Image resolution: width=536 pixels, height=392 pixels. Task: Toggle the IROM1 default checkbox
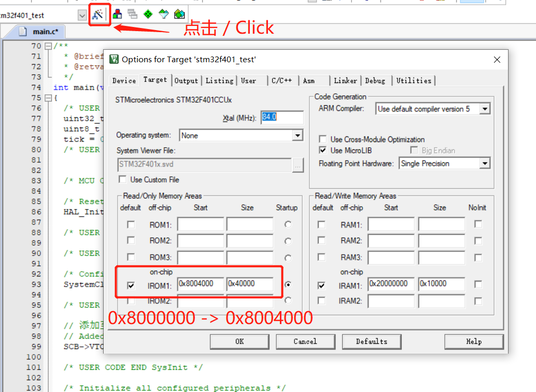(131, 285)
